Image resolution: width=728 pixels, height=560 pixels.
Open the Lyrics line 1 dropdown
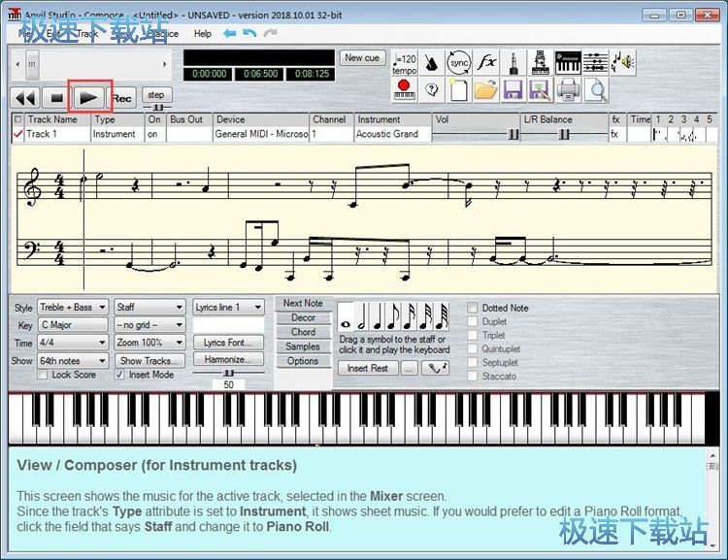click(x=228, y=307)
